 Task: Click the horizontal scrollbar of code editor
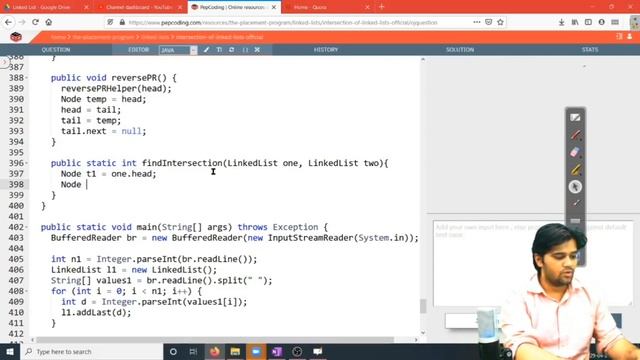(x=215, y=340)
